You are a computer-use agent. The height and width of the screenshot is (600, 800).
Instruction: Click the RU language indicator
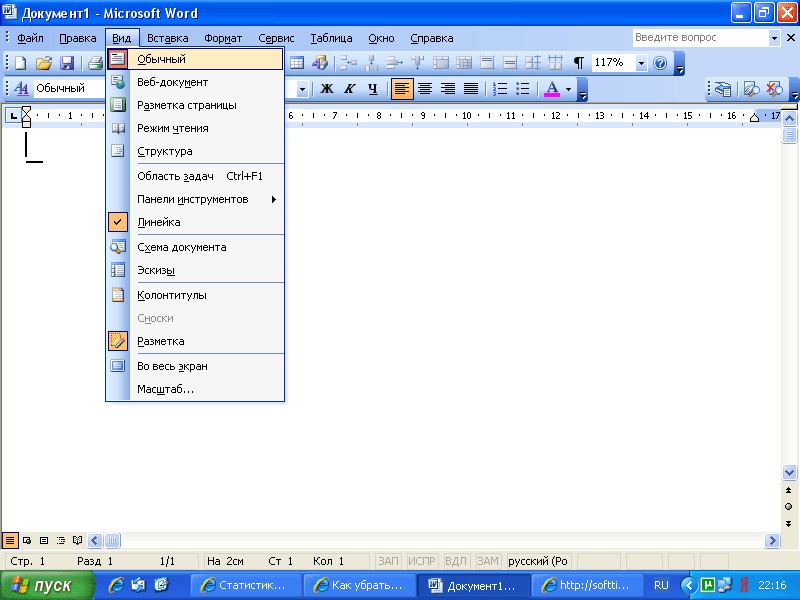(x=661, y=585)
